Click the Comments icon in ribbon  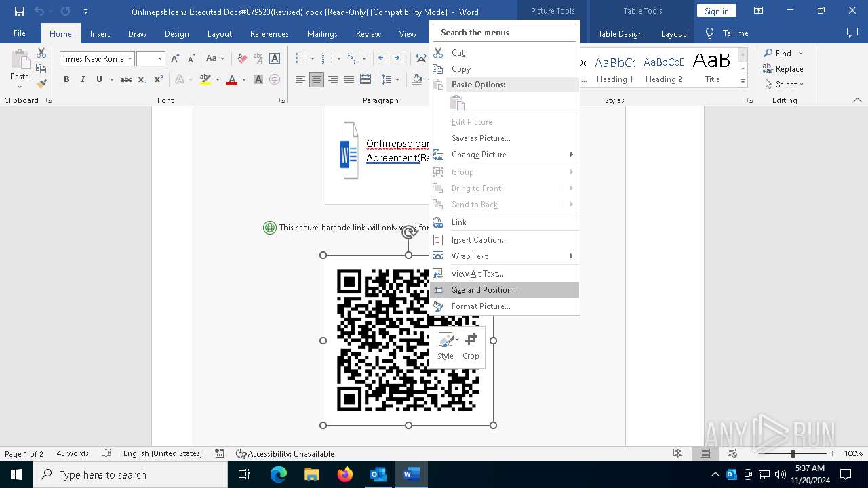[x=852, y=33]
